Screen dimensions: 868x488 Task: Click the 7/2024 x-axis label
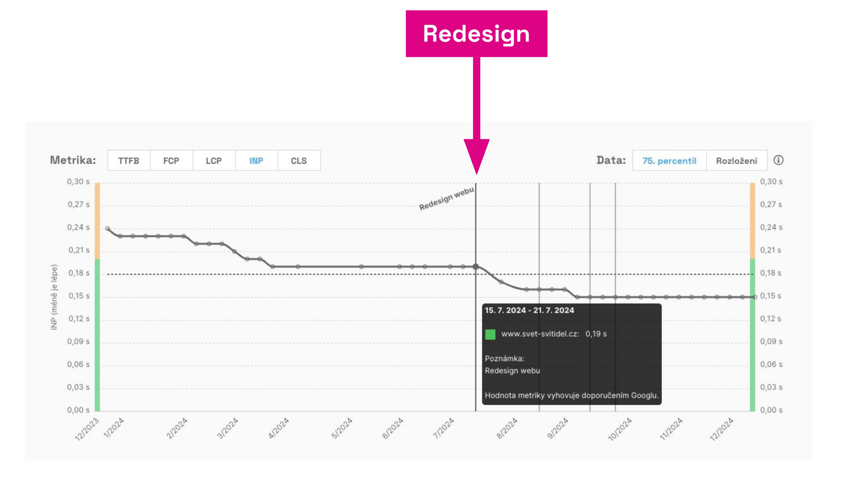tap(444, 428)
